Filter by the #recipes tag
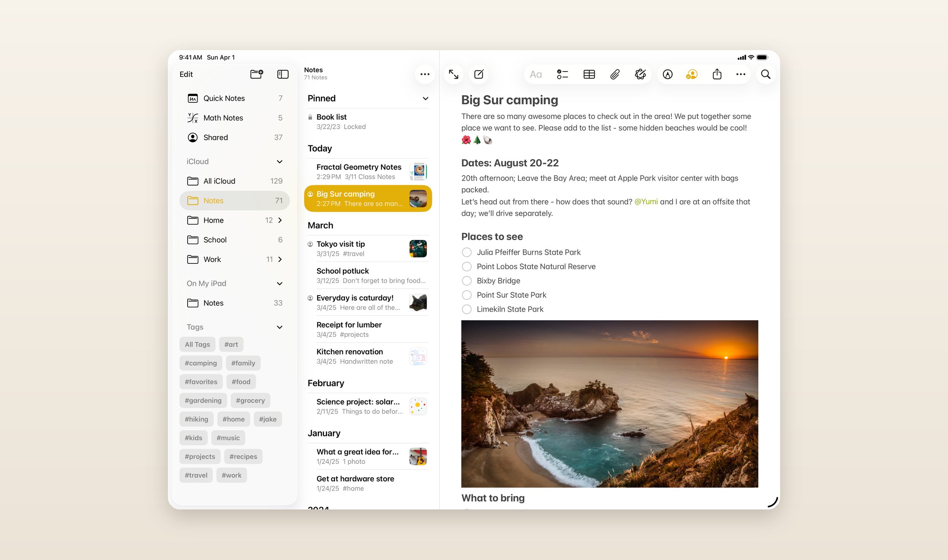This screenshot has width=948, height=560. pos(243,457)
